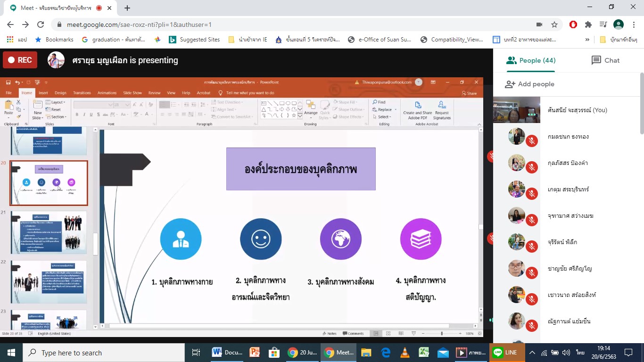Open the File tab in PowerPoint
This screenshot has height=362, width=644.
pyautogui.click(x=8, y=93)
